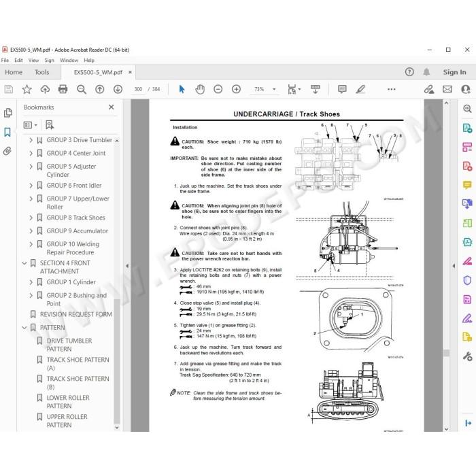Open TRACK SHOE PATTERN (A) bookmark
The image size is (476, 476).
pos(78,364)
